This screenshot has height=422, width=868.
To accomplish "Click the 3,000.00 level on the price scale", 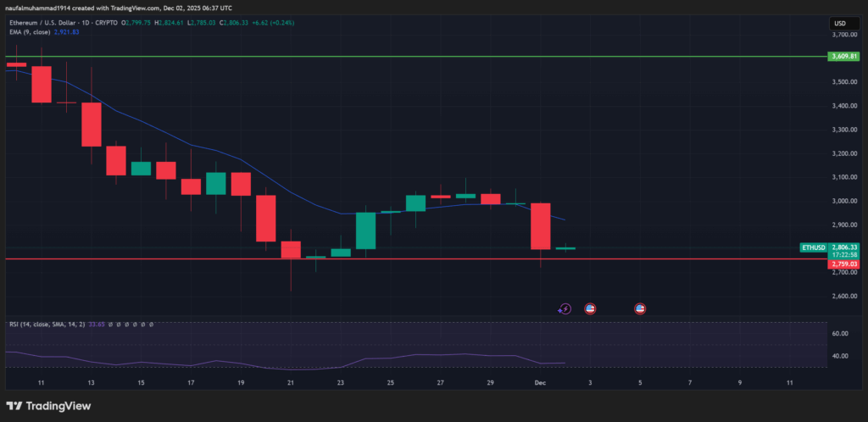I will pyautogui.click(x=845, y=202).
